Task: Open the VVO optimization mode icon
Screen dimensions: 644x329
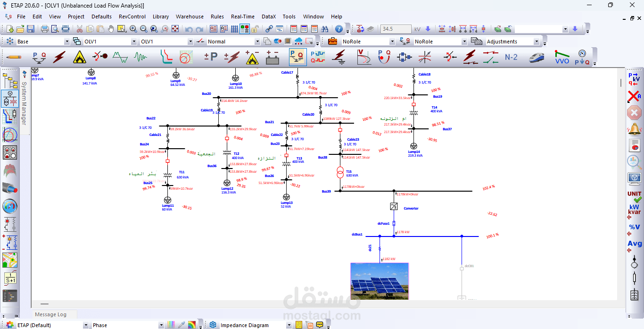Action: [562, 57]
